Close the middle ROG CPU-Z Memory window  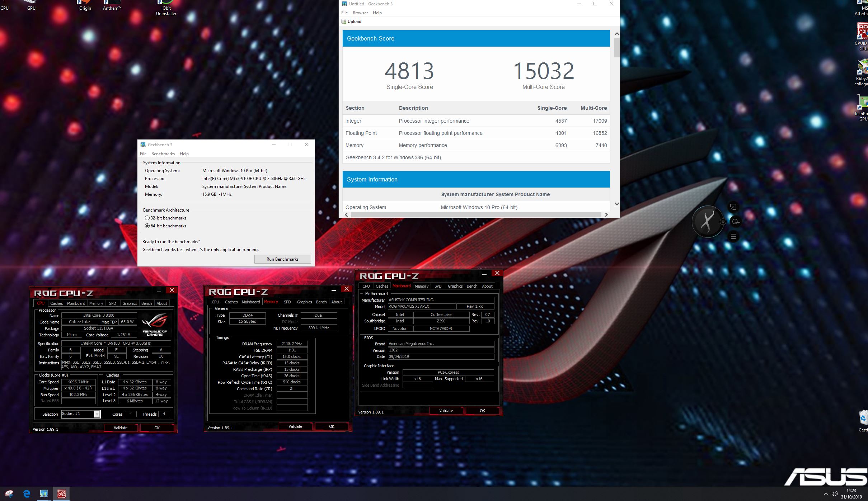(346, 289)
